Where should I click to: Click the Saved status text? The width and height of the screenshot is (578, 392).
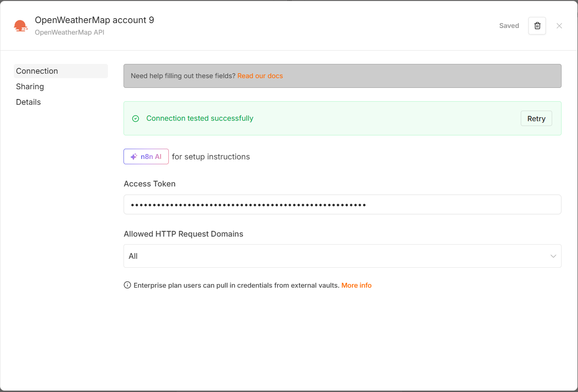(509, 26)
